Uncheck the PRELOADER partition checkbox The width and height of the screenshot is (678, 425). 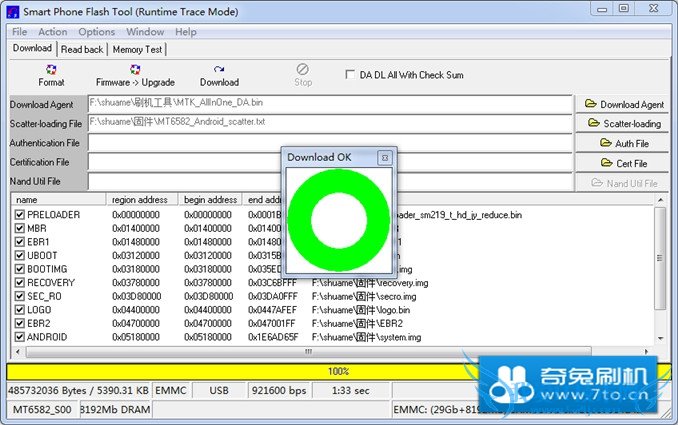tap(20, 215)
